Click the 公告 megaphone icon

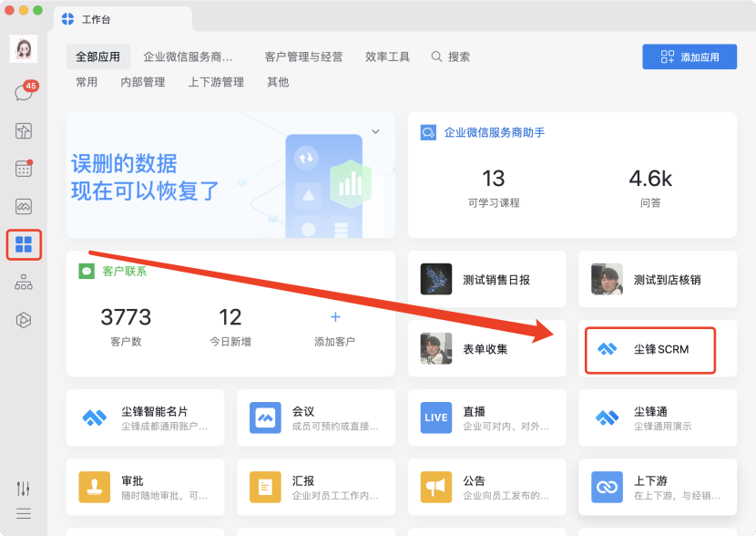click(x=436, y=488)
